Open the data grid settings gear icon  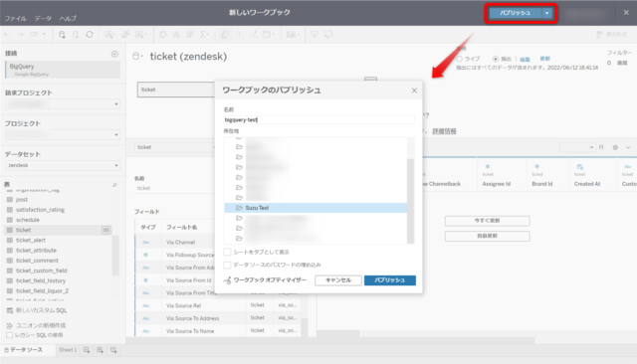[x=615, y=147]
